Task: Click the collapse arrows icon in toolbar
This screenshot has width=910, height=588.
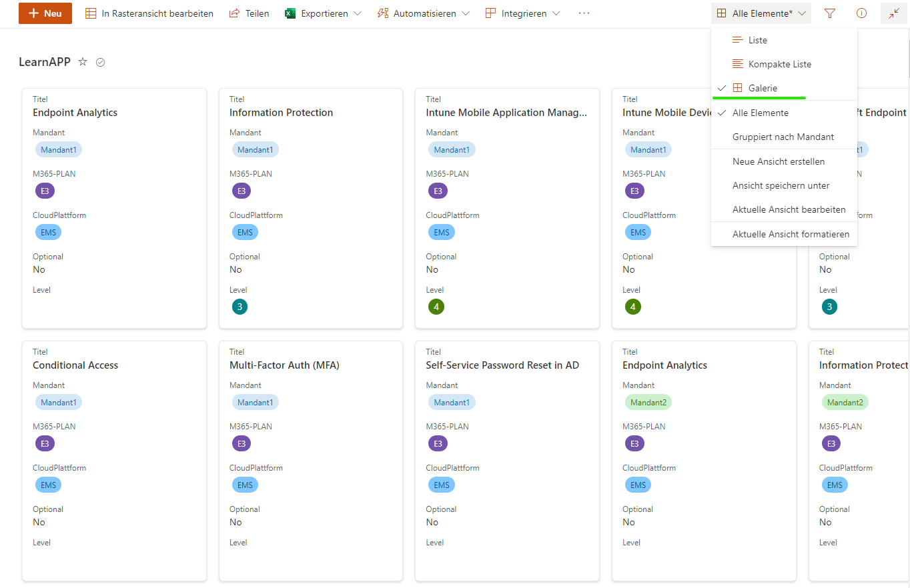Action: [x=894, y=13]
